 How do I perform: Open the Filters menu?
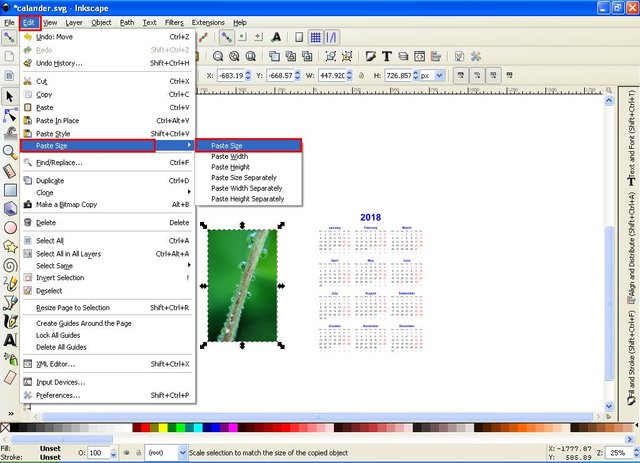coord(174,22)
